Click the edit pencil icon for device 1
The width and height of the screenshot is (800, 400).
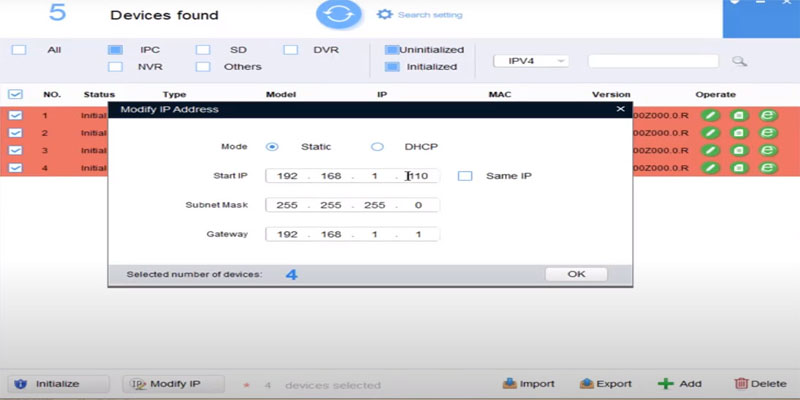710,117
